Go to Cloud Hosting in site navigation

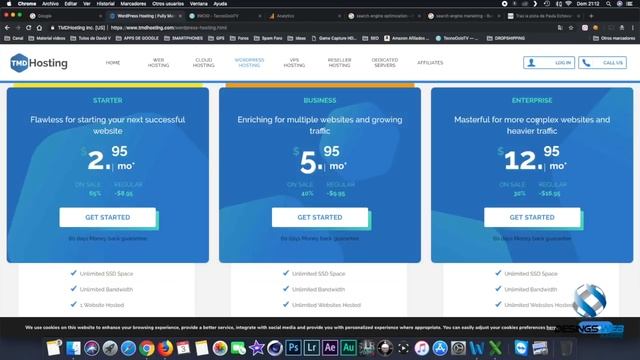(204, 62)
